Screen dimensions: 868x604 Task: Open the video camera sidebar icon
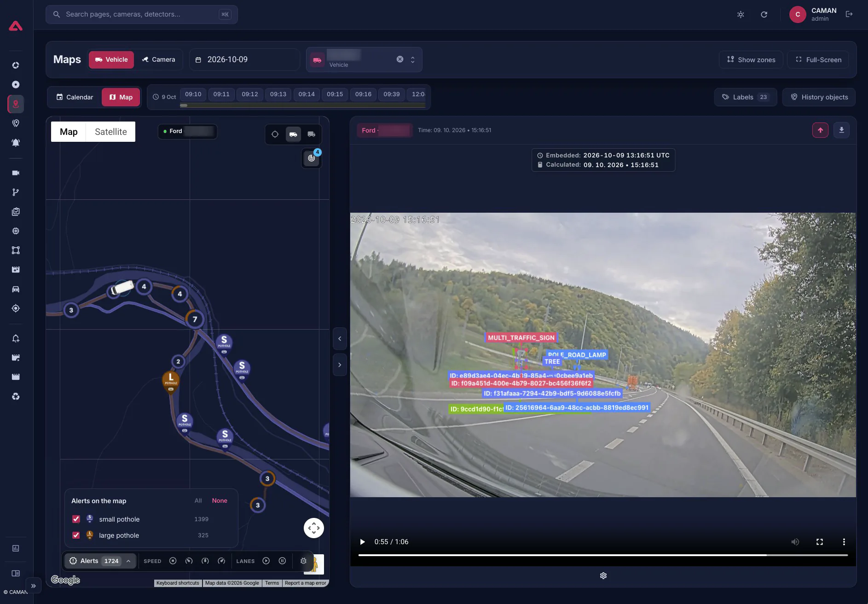pyautogui.click(x=16, y=173)
